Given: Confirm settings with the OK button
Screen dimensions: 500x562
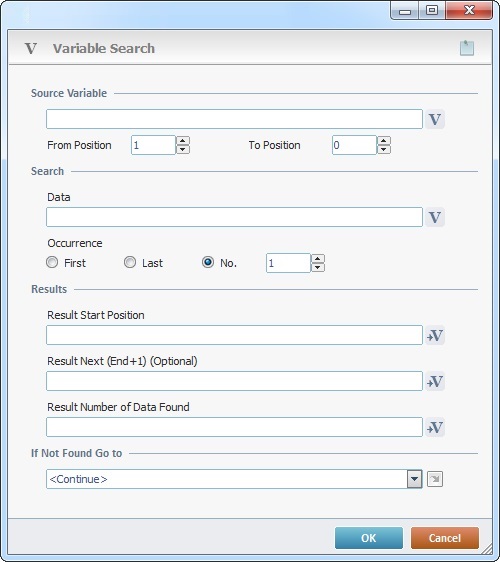Looking at the screenshot, I should 369,538.
